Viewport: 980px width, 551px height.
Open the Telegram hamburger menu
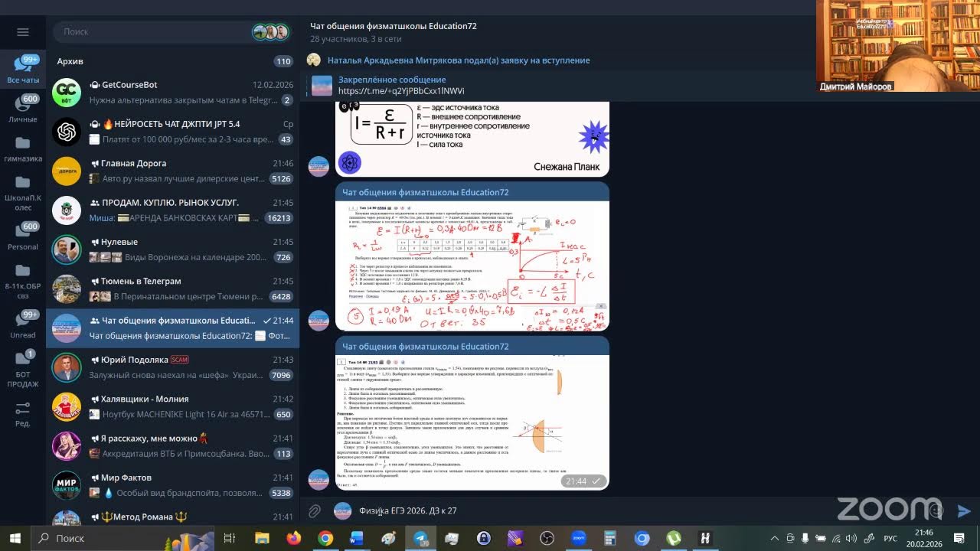(x=23, y=32)
